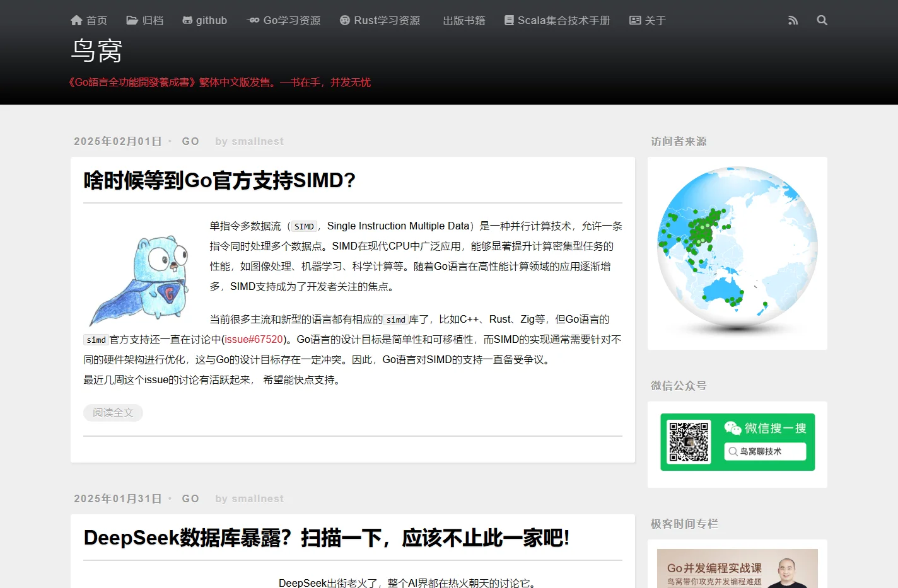
Task: Open the article DeepSeek数据库暴露?
Action: (x=327, y=538)
